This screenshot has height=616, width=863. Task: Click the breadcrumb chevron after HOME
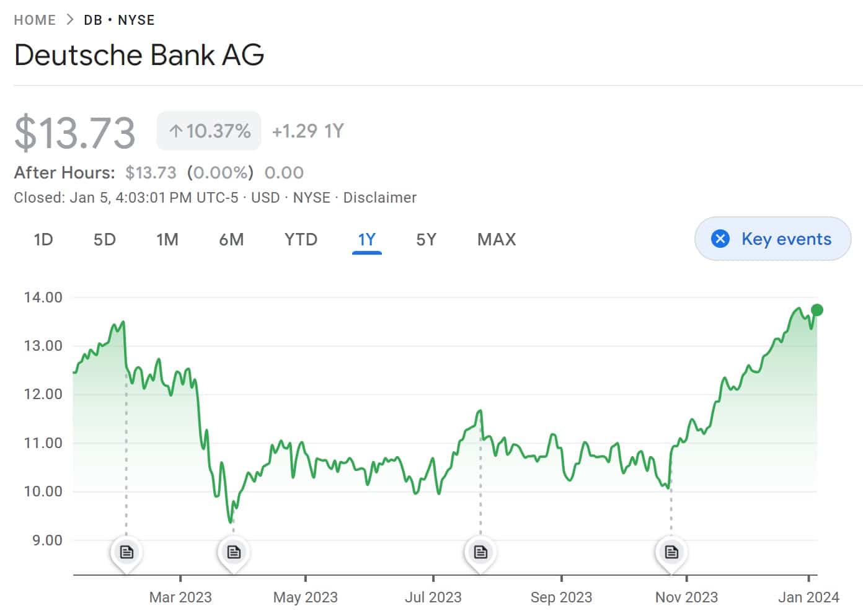coord(69,19)
